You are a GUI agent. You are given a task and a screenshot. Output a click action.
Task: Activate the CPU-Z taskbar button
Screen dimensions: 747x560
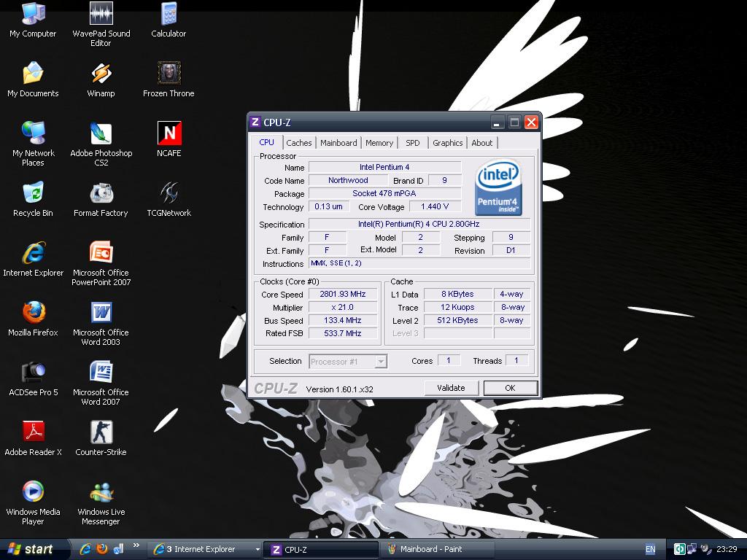[322, 550]
